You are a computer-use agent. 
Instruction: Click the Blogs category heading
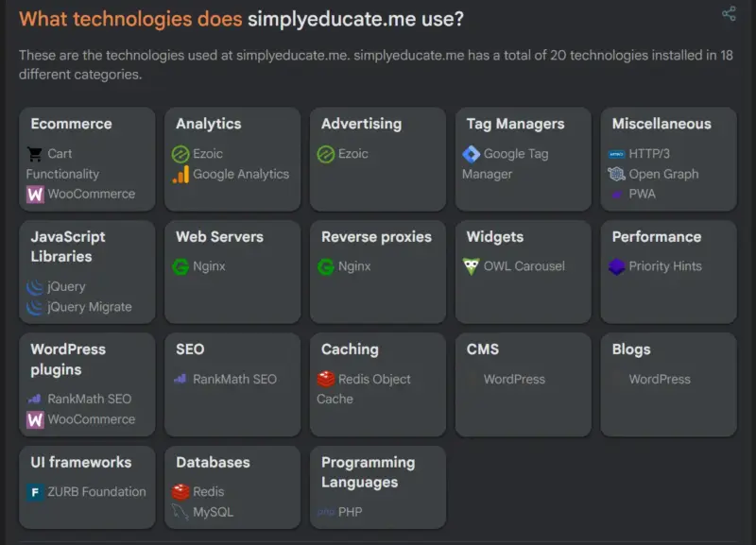click(x=631, y=349)
